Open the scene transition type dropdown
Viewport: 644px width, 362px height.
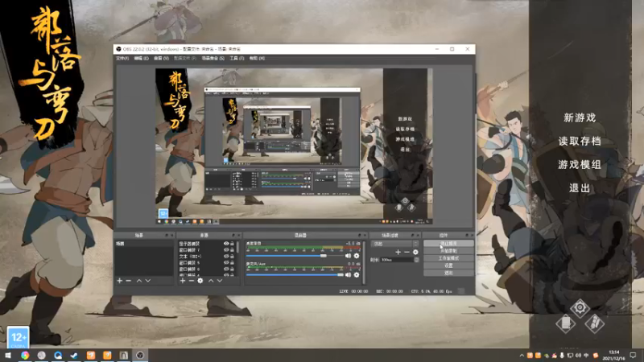394,244
